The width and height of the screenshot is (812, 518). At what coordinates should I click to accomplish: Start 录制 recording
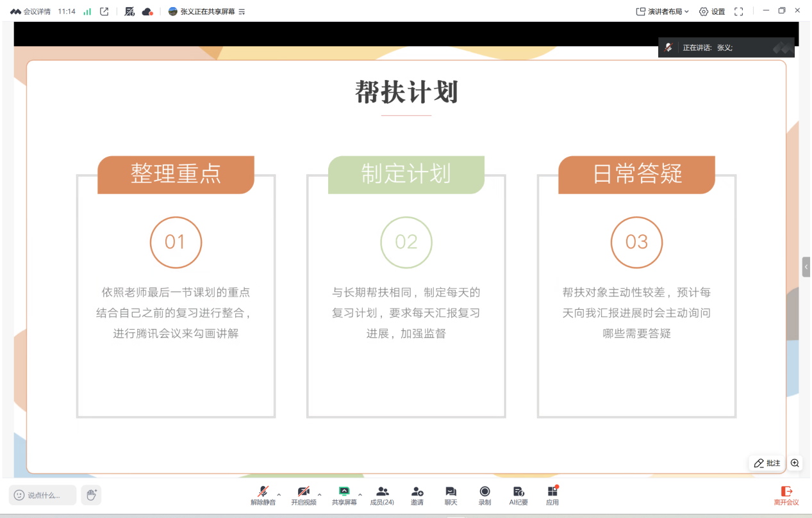tap(485, 495)
